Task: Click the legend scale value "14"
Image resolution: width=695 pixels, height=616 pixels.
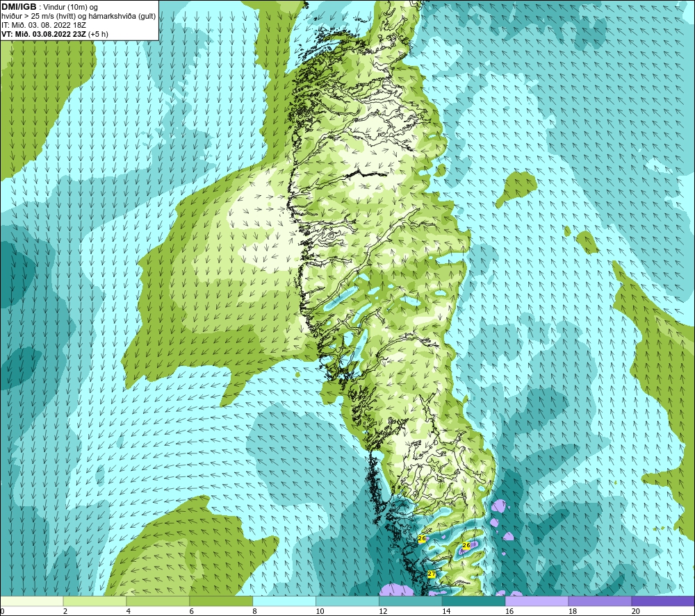Action: pos(446,611)
